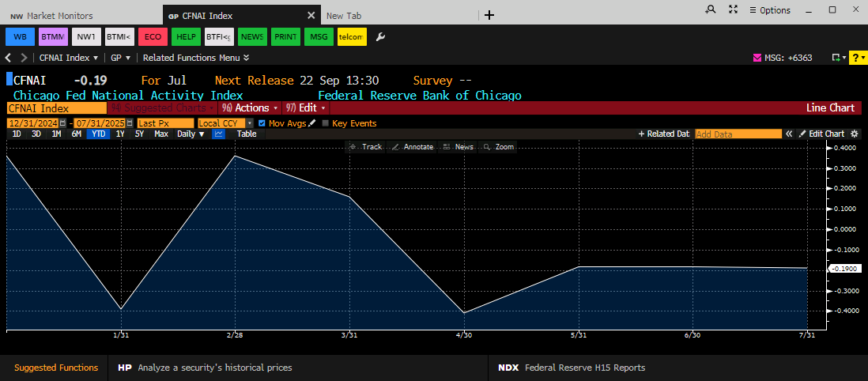Click the CFNAI Index ticker field
The width and height of the screenshot is (868, 381).
point(56,108)
